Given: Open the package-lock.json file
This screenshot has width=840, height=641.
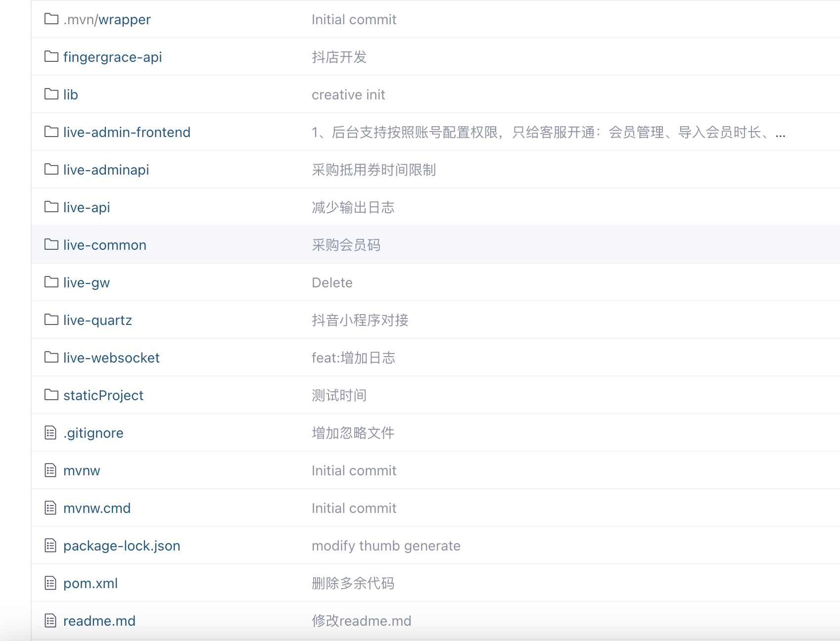Looking at the screenshot, I should pos(122,546).
